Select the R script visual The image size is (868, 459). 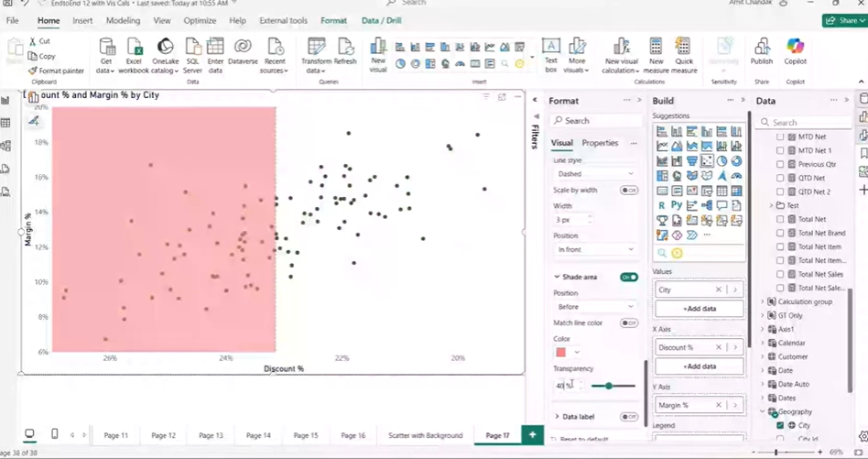point(661,205)
